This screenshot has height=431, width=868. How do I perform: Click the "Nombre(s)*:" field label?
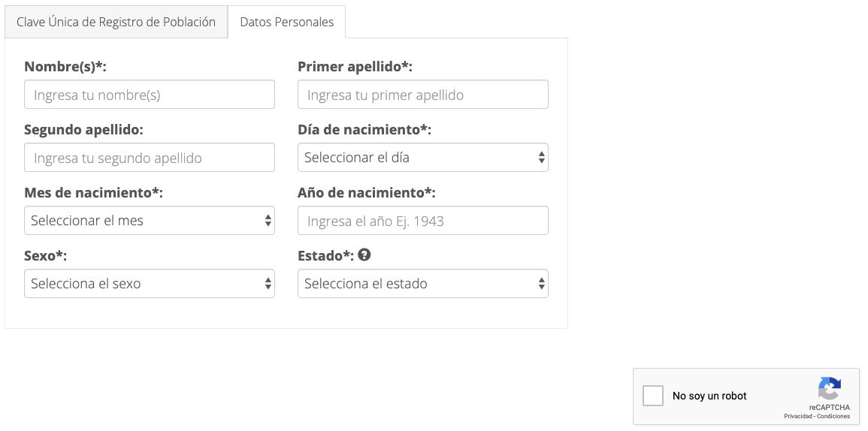tap(65, 67)
